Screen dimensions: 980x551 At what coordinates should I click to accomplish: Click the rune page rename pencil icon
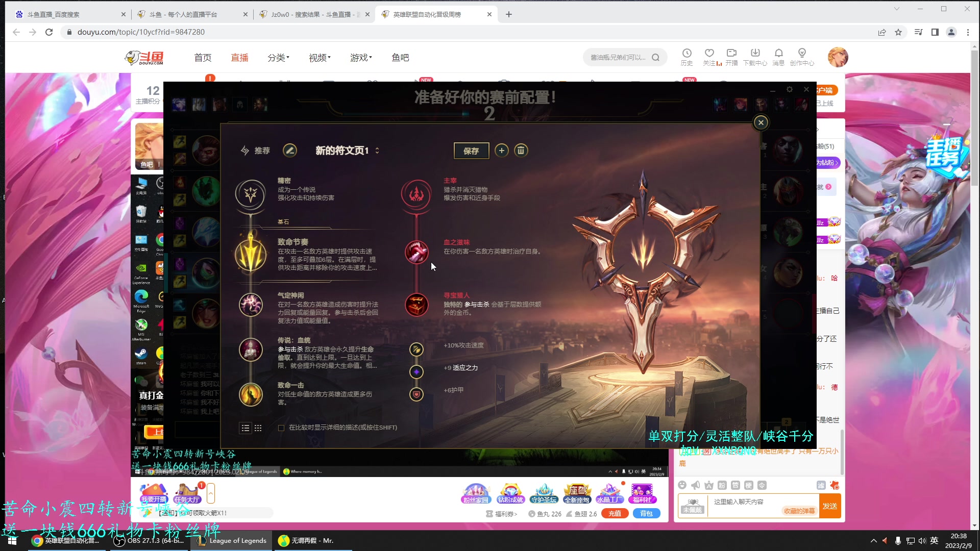tap(290, 151)
